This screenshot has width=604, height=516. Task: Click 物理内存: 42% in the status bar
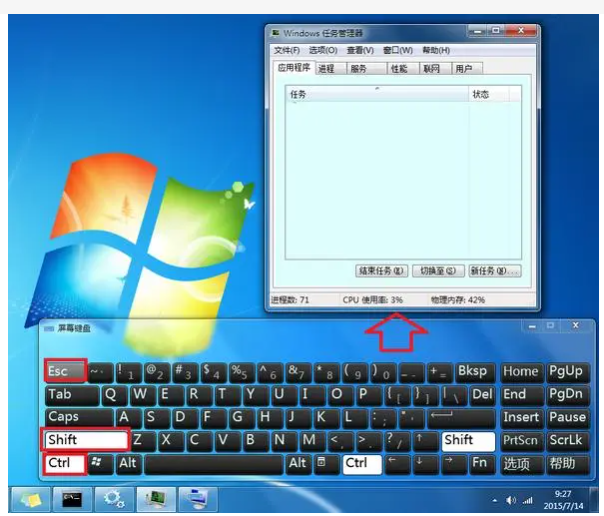click(458, 300)
